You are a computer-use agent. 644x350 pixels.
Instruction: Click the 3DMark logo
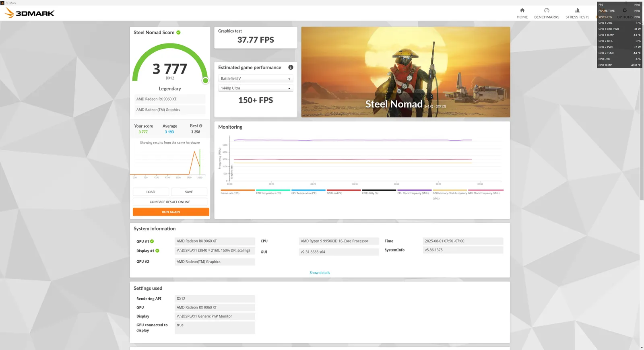(x=30, y=13)
